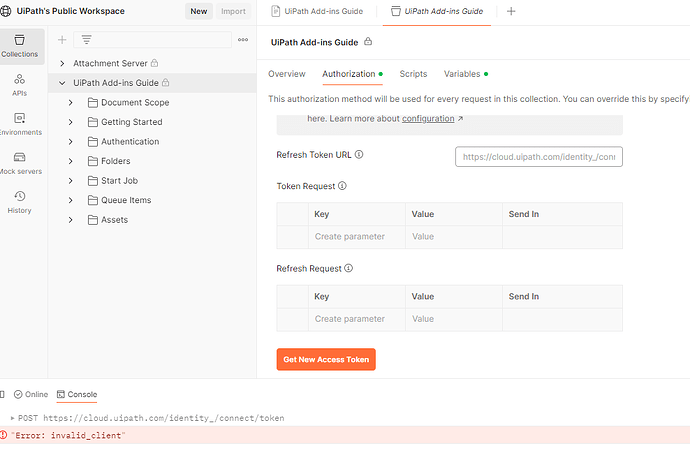Screen dimensions: 690x462
Task: Click lock icon beside Attachment Server
Action: tap(154, 63)
